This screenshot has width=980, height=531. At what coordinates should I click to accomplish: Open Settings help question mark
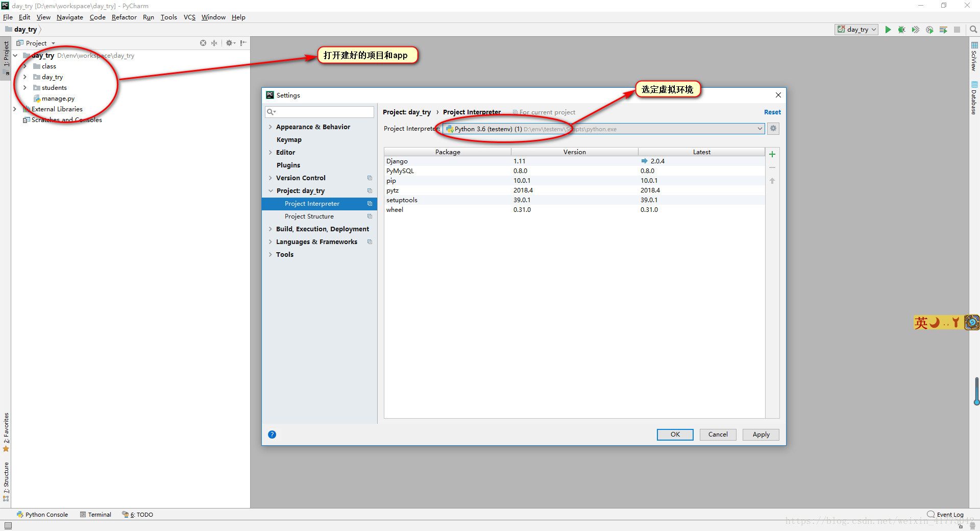272,435
